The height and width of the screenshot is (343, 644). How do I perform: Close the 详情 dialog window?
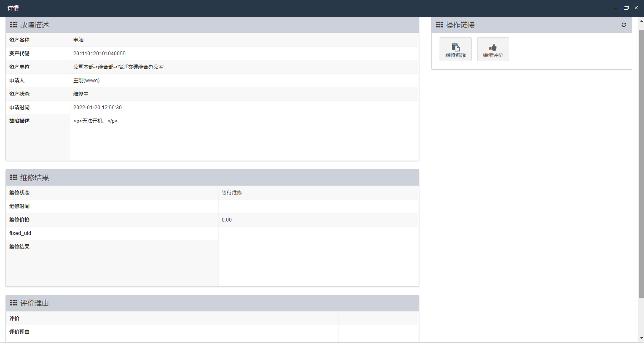pyautogui.click(x=636, y=8)
